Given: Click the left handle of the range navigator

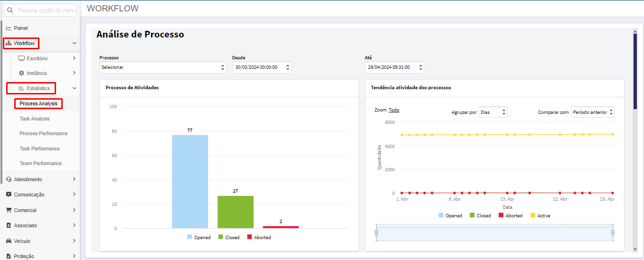Looking at the screenshot, I should click(x=376, y=232).
